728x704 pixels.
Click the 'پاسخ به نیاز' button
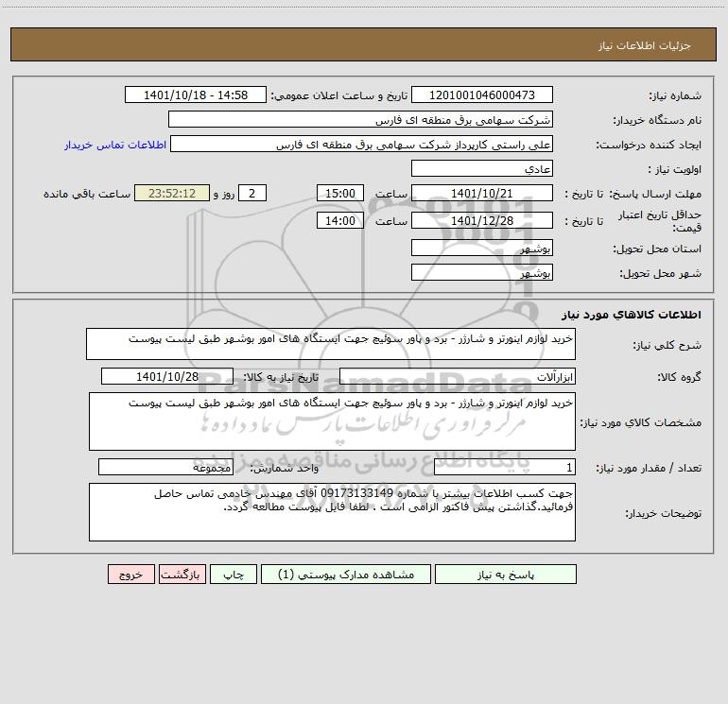point(505,574)
